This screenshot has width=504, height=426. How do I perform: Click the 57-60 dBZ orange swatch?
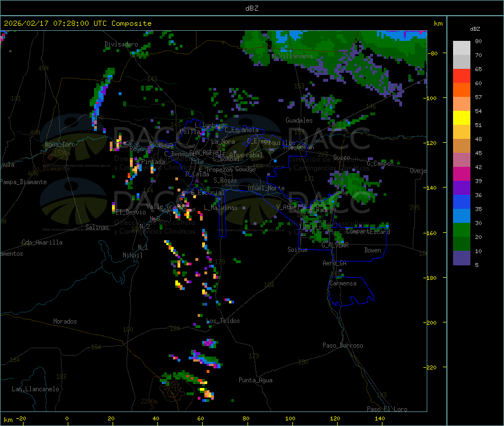click(461, 90)
